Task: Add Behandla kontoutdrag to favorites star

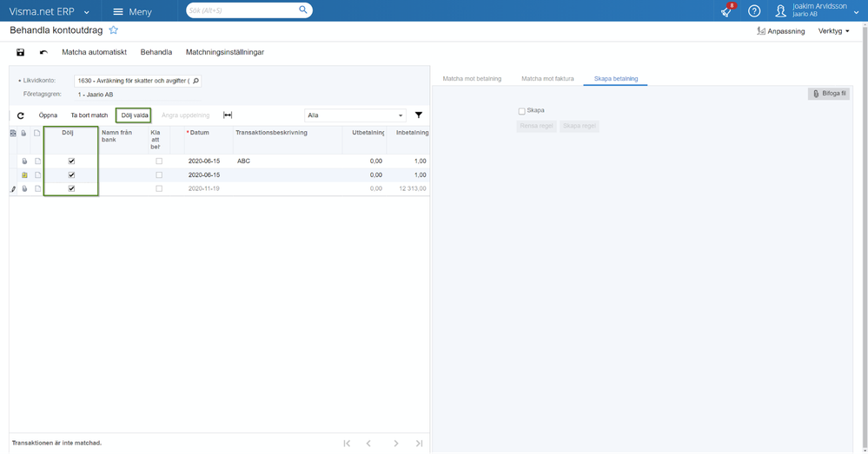Action: 114,30
